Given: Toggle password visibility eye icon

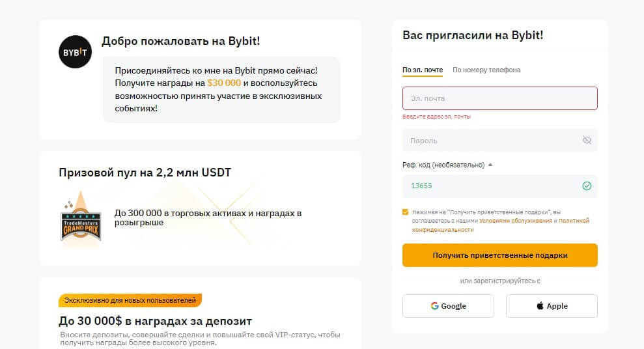Looking at the screenshot, I should 587,140.
